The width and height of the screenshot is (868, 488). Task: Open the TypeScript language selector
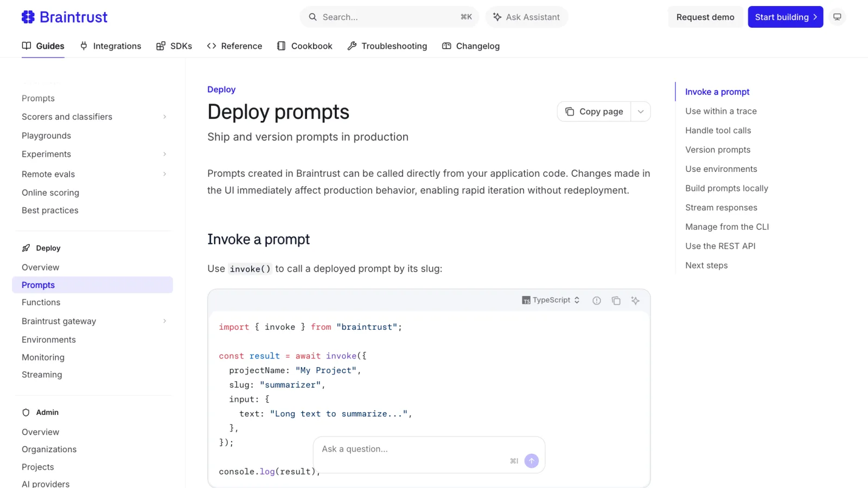click(x=551, y=300)
